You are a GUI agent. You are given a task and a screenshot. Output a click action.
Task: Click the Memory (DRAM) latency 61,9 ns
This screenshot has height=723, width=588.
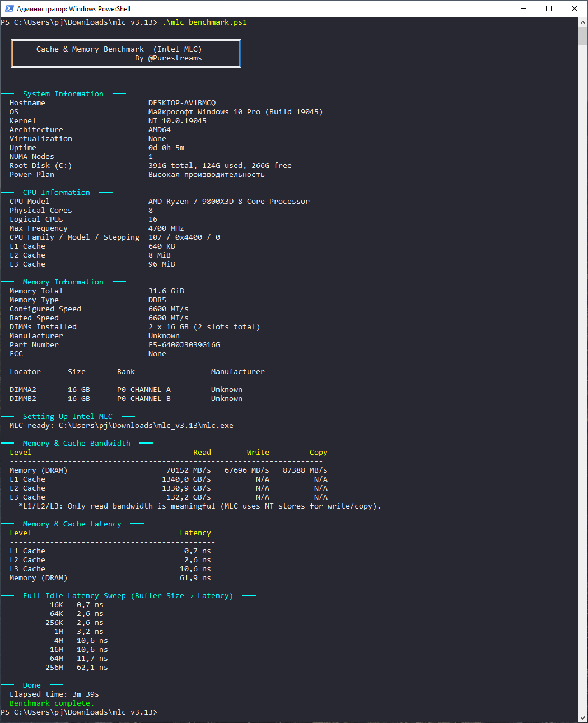(x=195, y=578)
